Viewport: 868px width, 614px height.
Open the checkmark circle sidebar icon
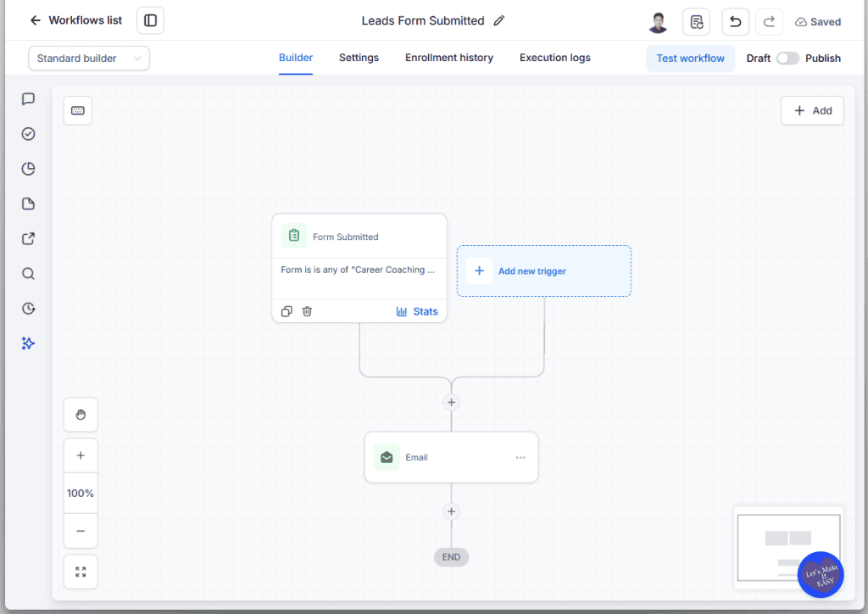point(28,134)
